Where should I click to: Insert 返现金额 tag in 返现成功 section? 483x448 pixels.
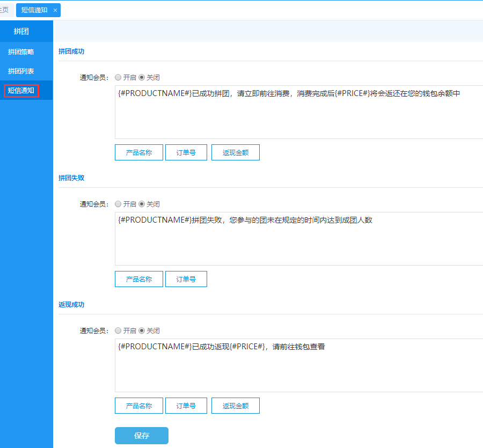pyautogui.click(x=236, y=406)
